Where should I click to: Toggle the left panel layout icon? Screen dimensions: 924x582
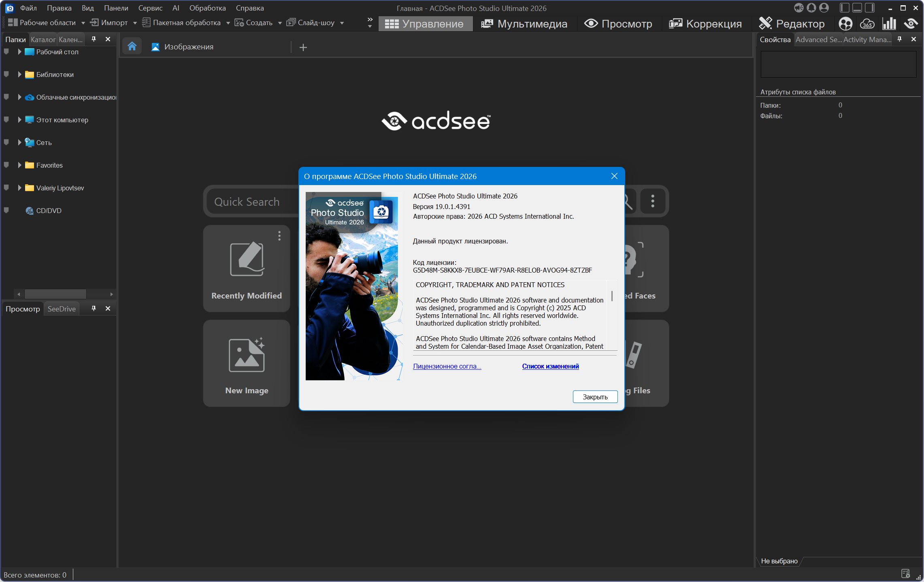(x=844, y=8)
